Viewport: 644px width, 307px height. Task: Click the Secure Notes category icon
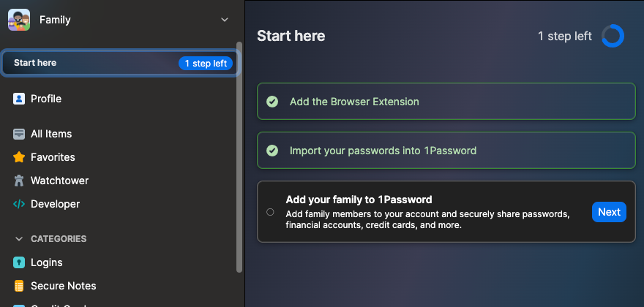point(19,286)
